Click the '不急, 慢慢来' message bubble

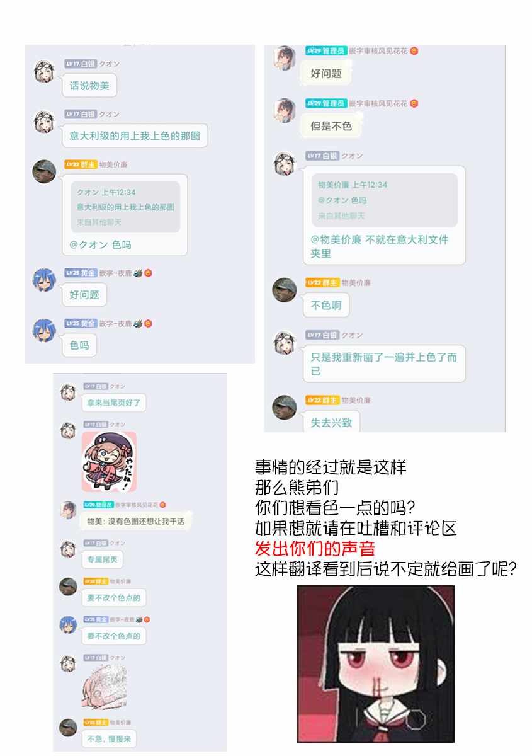click(109, 738)
